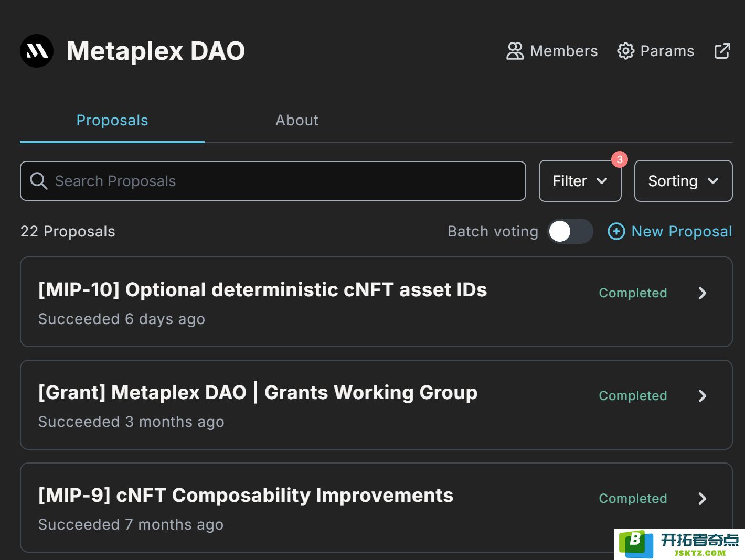Click the Completed status on the MIP-9 proposal
Viewport: 745px width, 560px height.
pyautogui.click(x=633, y=499)
